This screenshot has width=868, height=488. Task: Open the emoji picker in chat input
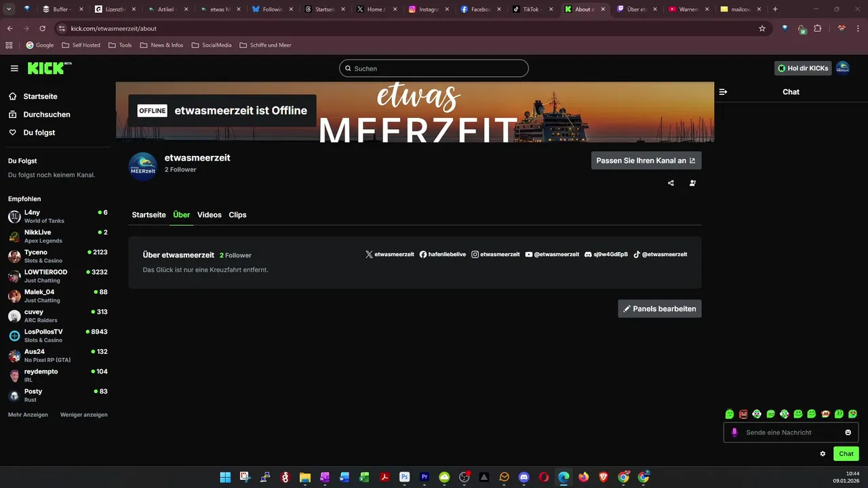(848, 432)
